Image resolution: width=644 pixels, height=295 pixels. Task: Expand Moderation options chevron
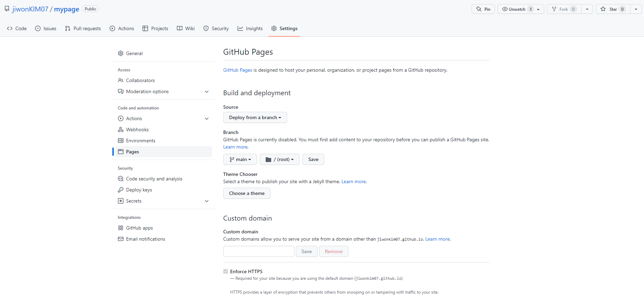pyautogui.click(x=207, y=91)
